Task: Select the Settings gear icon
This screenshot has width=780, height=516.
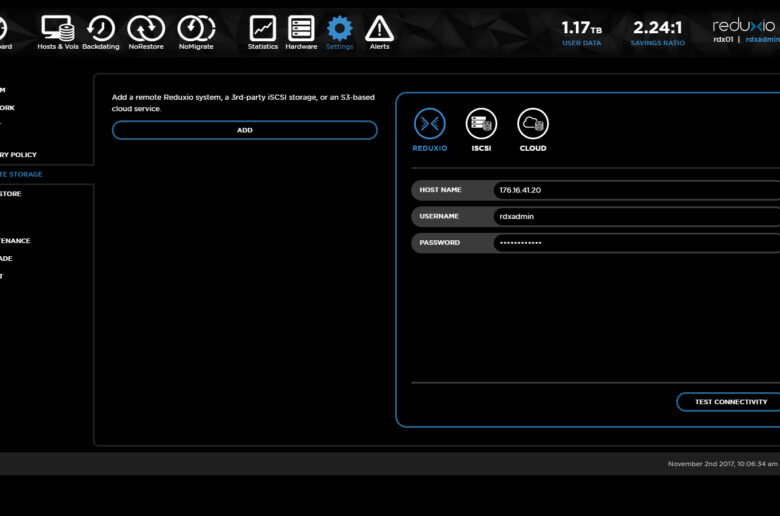Action: point(340,29)
